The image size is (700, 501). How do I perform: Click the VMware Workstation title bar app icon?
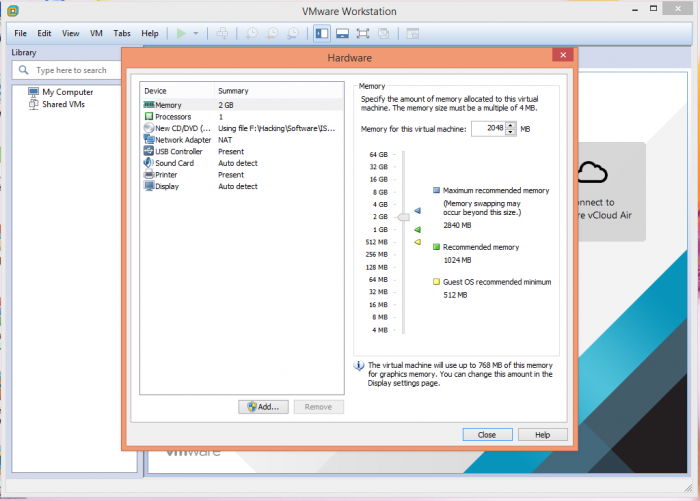click(x=13, y=11)
